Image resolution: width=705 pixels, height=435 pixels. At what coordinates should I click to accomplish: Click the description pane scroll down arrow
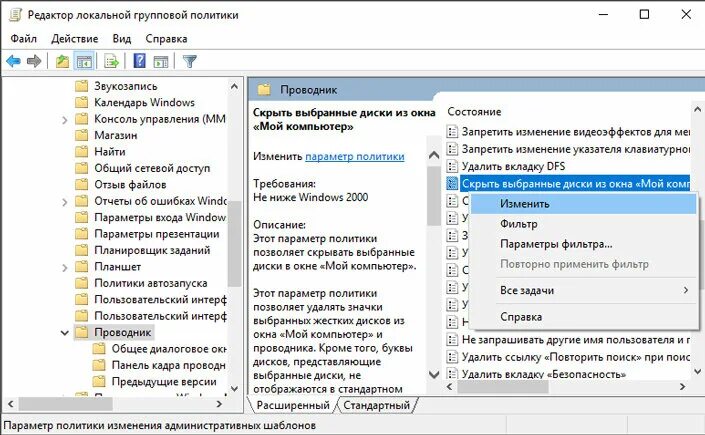[x=434, y=374]
